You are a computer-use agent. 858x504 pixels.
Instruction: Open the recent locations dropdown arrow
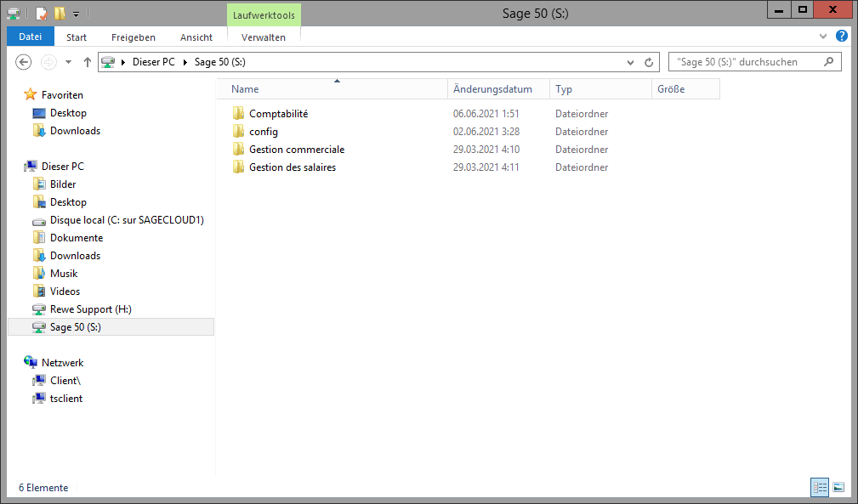pyautogui.click(x=68, y=62)
